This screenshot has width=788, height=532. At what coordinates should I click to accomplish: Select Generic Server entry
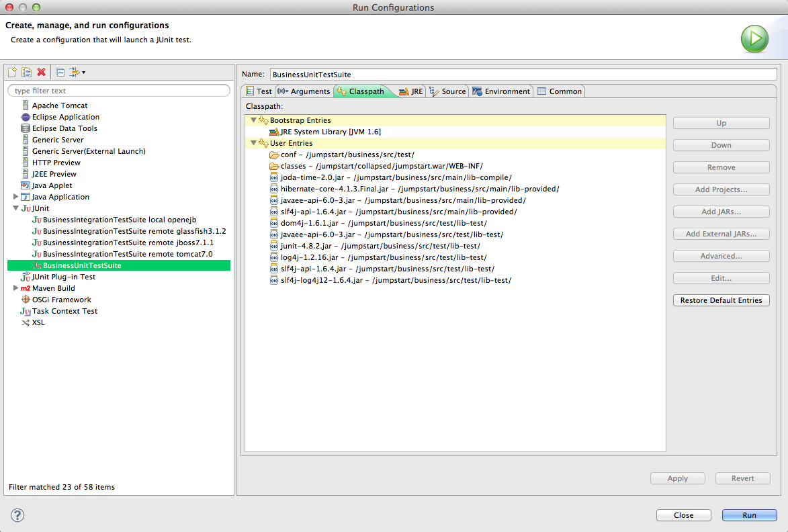(57, 140)
